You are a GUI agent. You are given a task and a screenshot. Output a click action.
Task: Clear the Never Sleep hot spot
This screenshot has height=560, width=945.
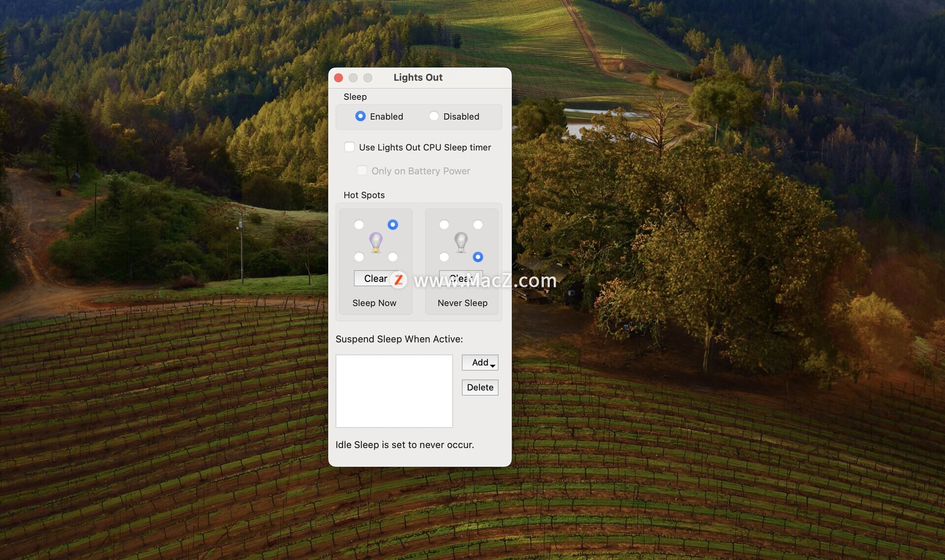(x=461, y=279)
